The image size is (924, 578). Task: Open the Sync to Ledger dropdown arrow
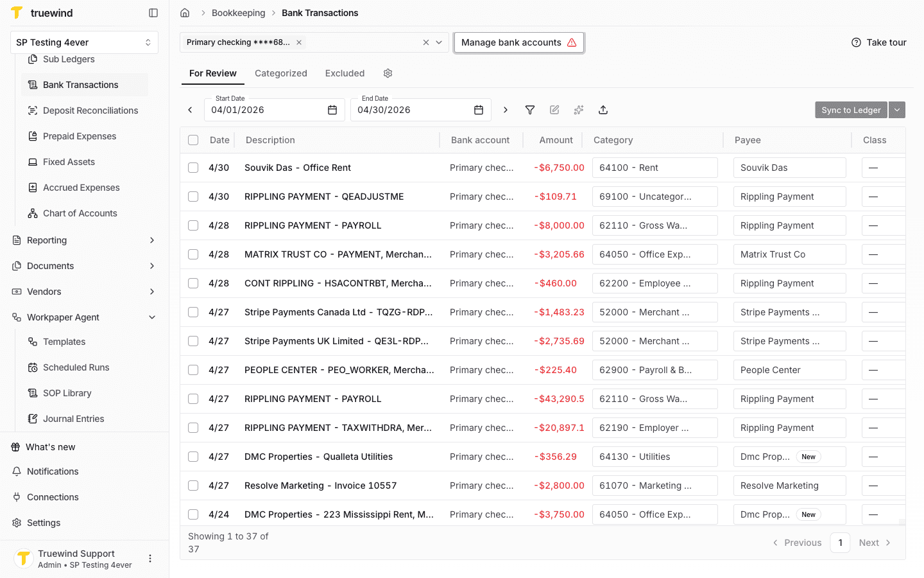(897, 110)
